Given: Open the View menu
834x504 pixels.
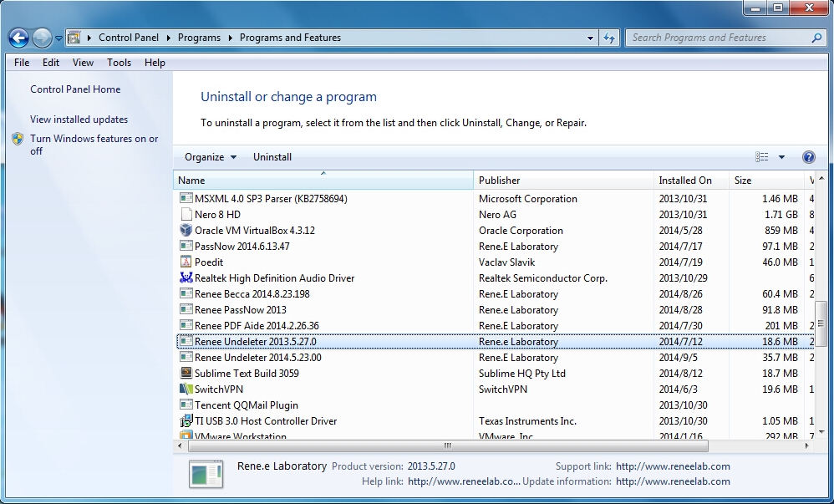Looking at the screenshot, I should tap(83, 63).
